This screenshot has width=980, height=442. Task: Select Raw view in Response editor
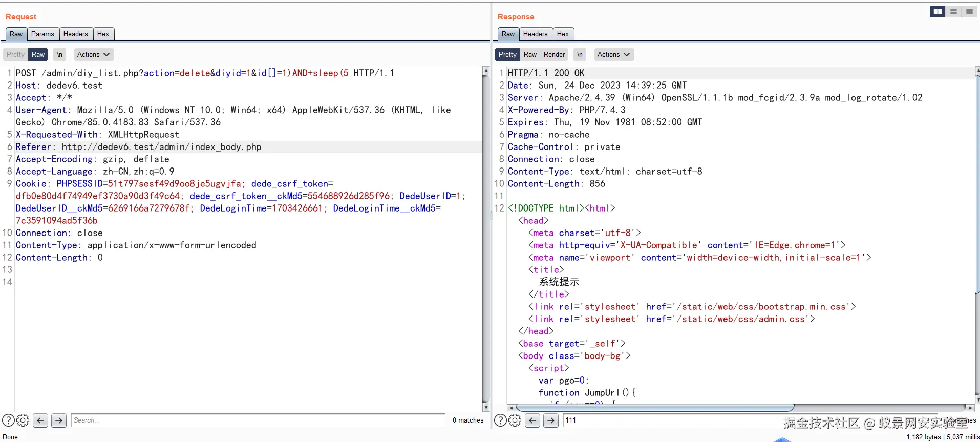click(530, 54)
